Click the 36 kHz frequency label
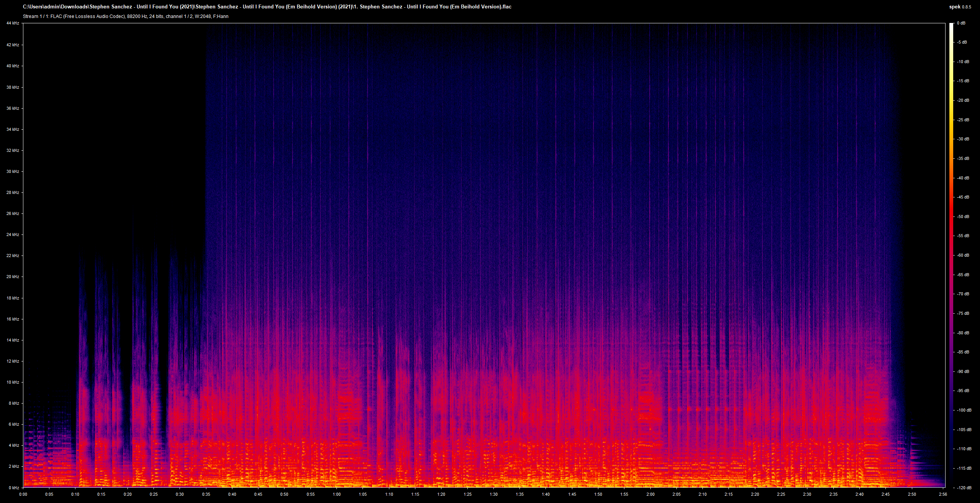The image size is (980, 503). (x=13, y=108)
